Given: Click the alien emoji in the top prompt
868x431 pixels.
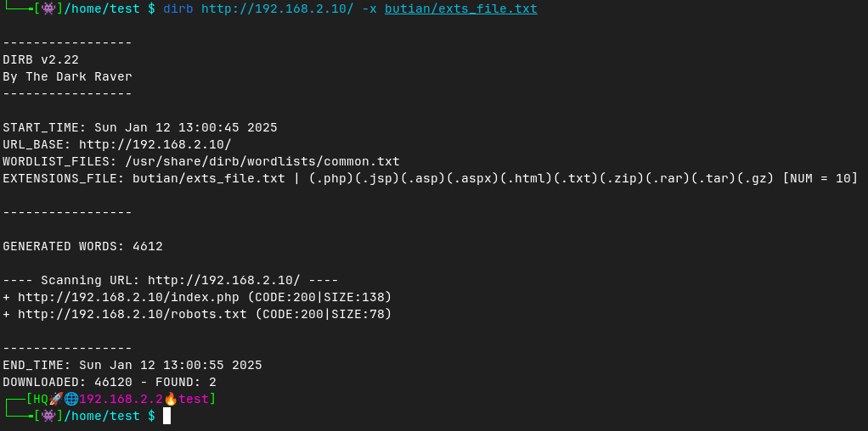Looking at the screenshot, I should 48,8.
